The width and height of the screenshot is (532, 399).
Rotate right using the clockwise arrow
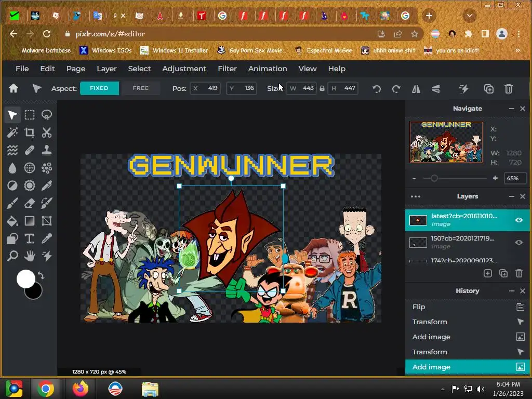(396, 89)
